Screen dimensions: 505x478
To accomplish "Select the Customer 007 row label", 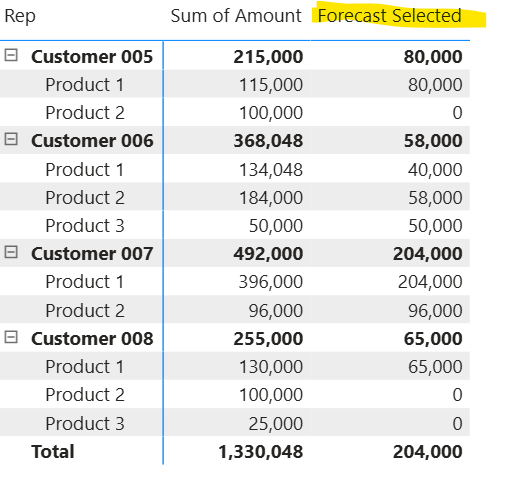I will click(x=92, y=253).
